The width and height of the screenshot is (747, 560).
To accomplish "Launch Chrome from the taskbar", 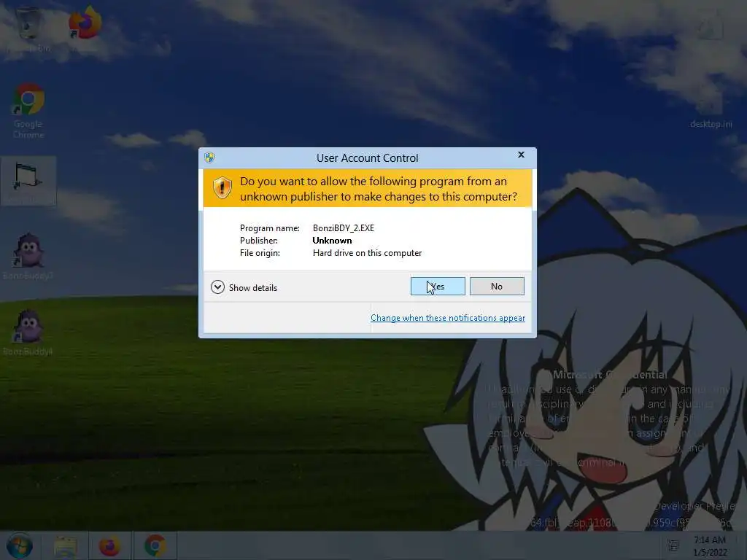I will point(155,546).
